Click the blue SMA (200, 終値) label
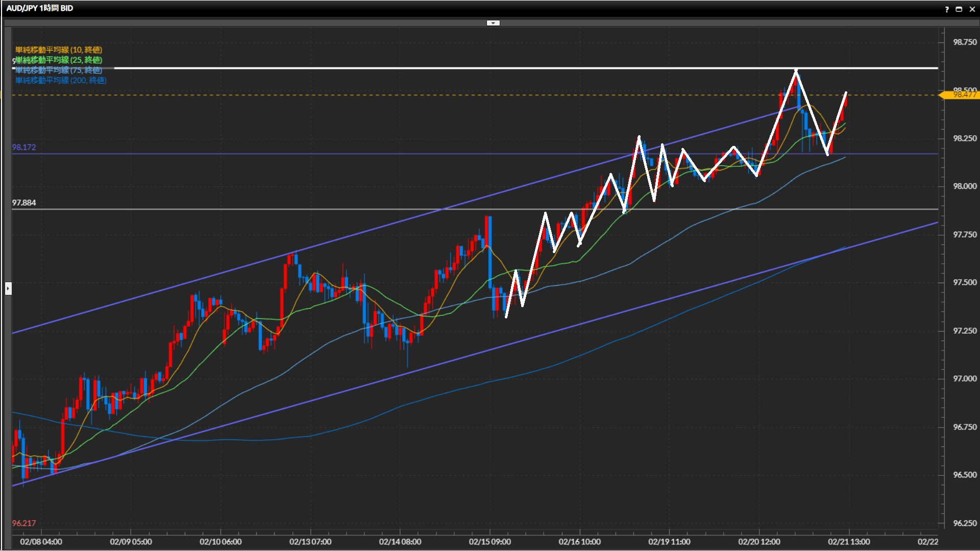The height and width of the screenshot is (551, 980). tap(61, 81)
